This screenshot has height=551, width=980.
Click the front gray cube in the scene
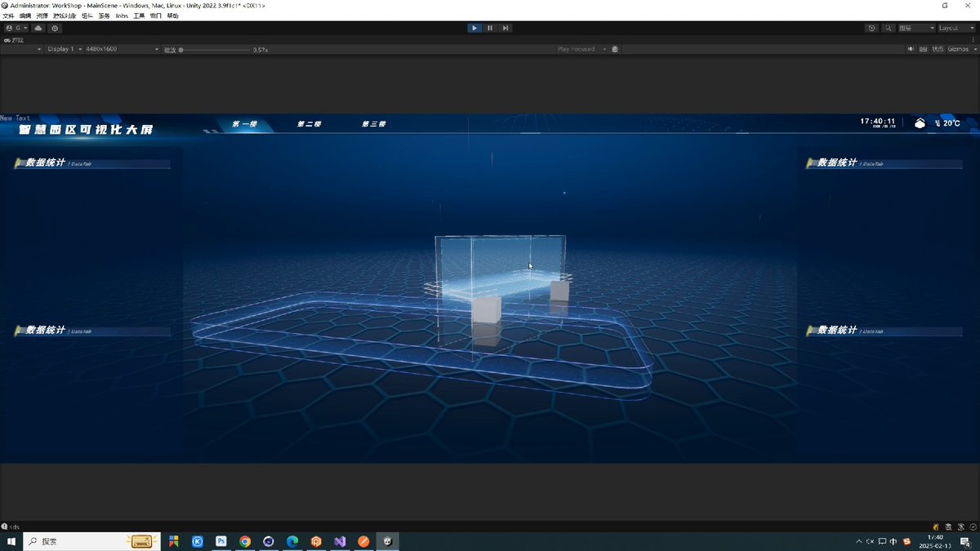click(487, 310)
